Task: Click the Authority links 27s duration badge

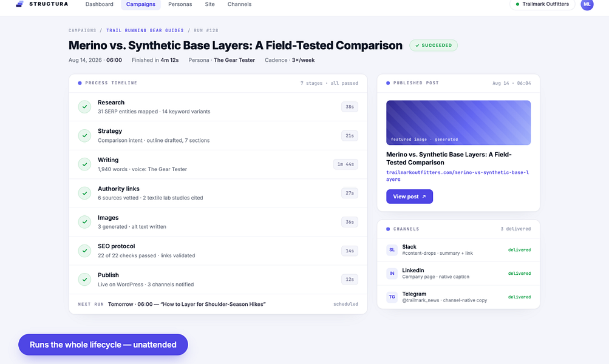Action: [350, 193]
